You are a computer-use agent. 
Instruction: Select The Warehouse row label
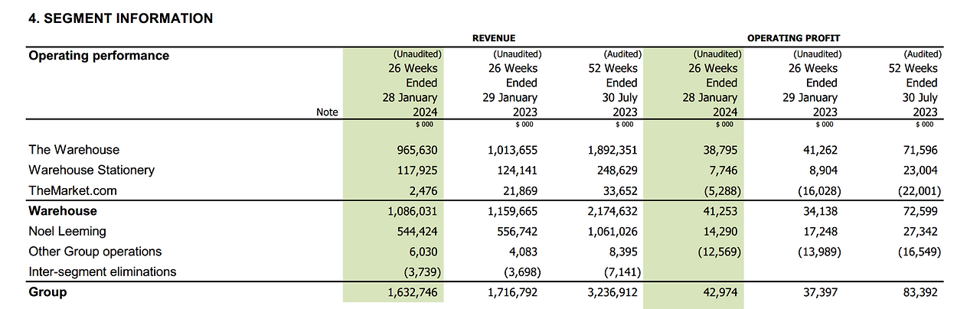pyautogui.click(x=74, y=150)
